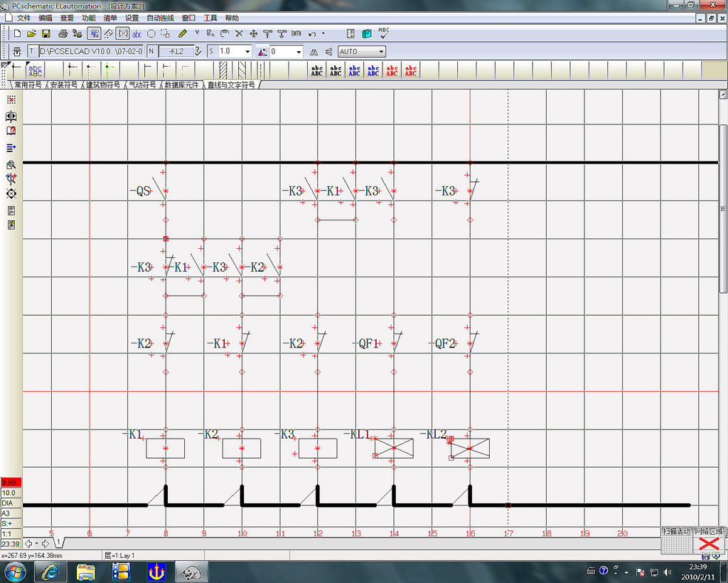Click the Print icon in toolbar
This screenshot has width=728, height=583.
tap(63, 33)
